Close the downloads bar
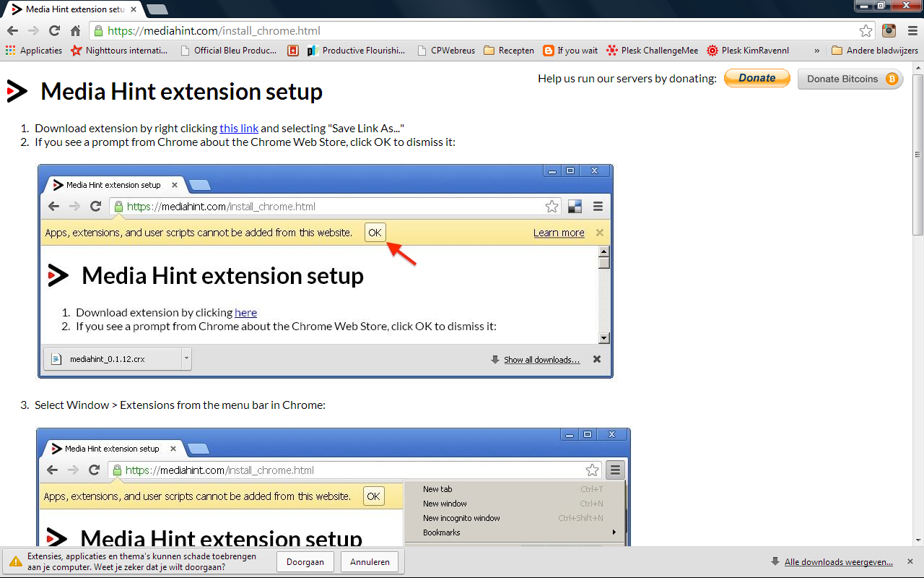The height and width of the screenshot is (578, 924). (910, 561)
